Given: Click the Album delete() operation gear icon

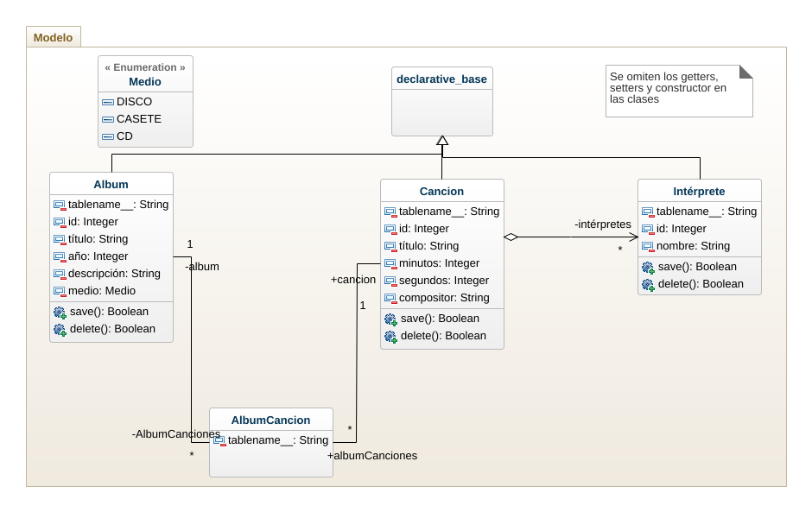Looking at the screenshot, I should 60,330.
